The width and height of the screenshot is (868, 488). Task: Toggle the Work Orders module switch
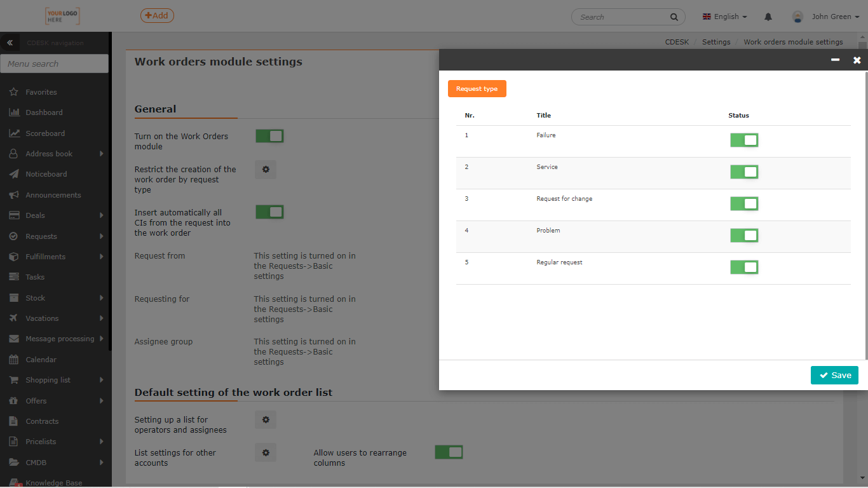point(269,137)
